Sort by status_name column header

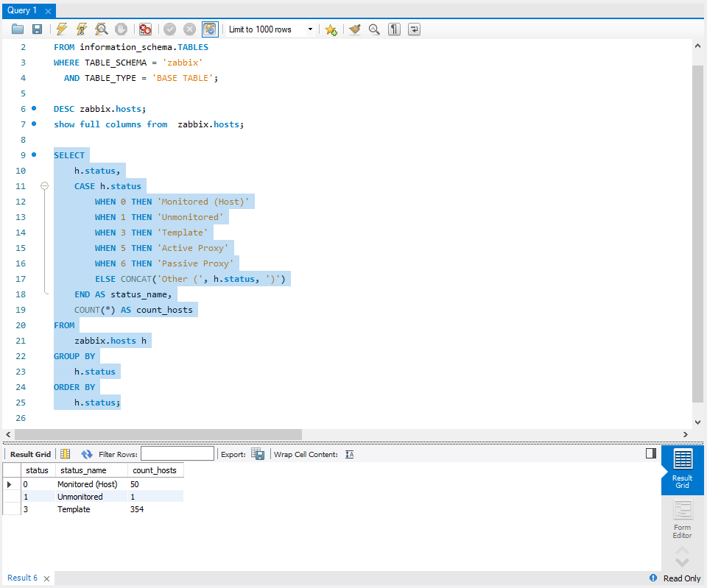pyautogui.click(x=91, y=470)
